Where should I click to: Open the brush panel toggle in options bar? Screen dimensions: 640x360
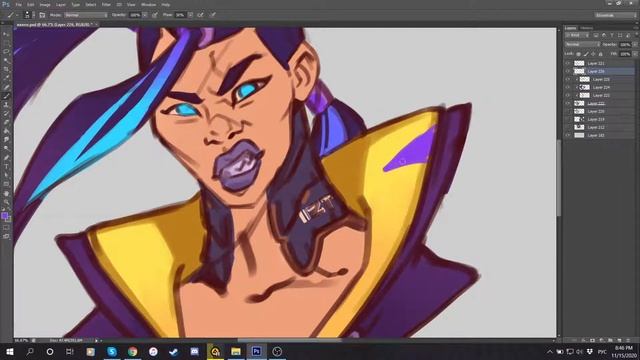(x=42, y=15)
